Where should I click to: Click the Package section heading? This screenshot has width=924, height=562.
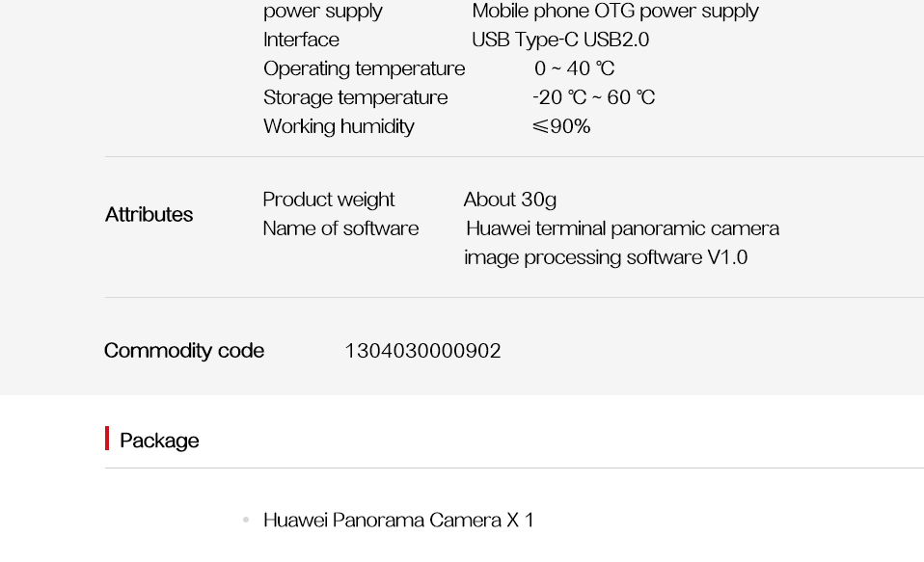point(159,441)
